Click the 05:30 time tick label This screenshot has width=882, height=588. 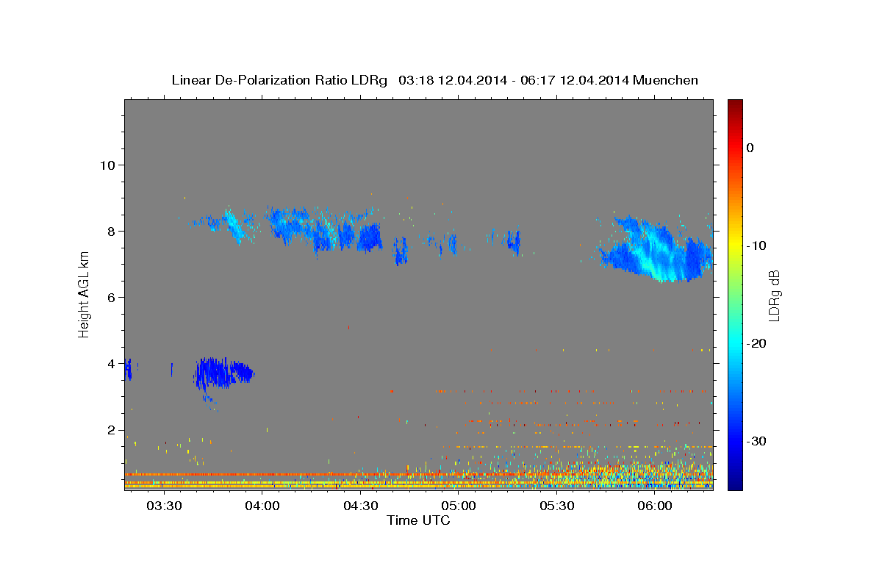tap(556, 506)
